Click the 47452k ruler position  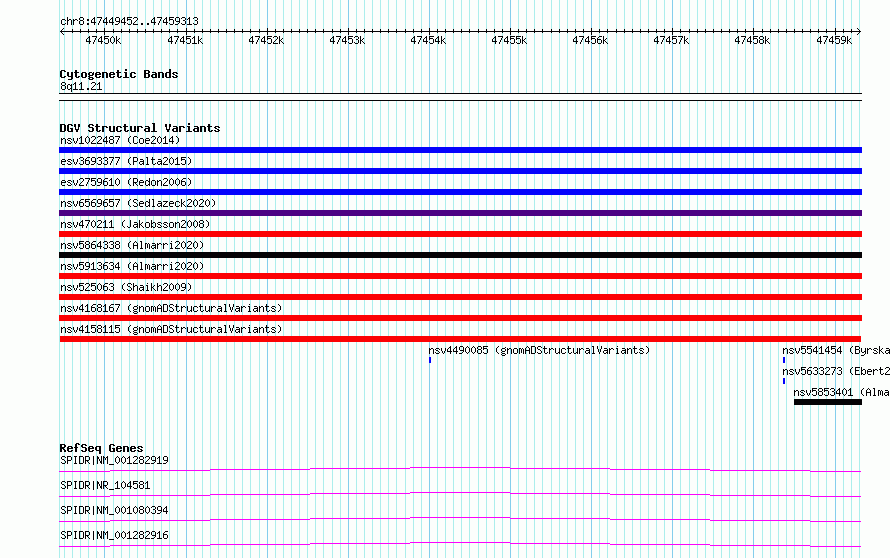click(266, 40)
